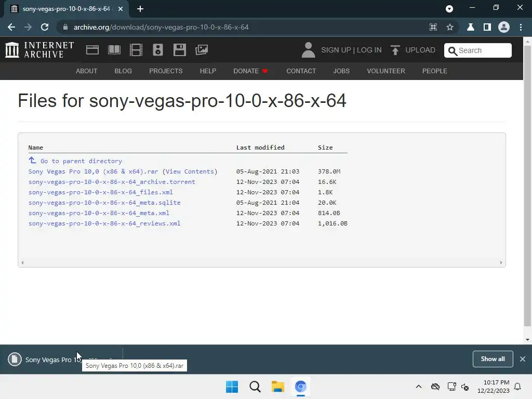Click the user avatar icon beside Sign Up
The height and width of the screenshot is (399, 532).
click(x=308, y=50)
